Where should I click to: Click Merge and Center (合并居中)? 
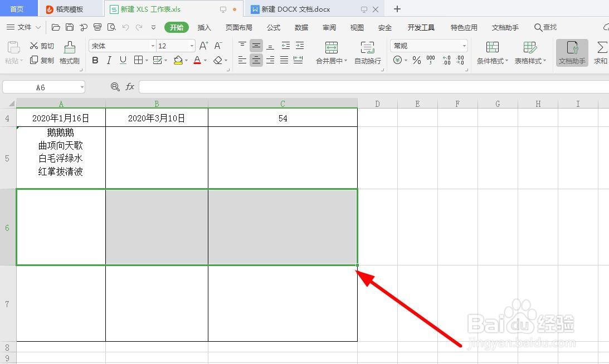click(x=332, y=53)
